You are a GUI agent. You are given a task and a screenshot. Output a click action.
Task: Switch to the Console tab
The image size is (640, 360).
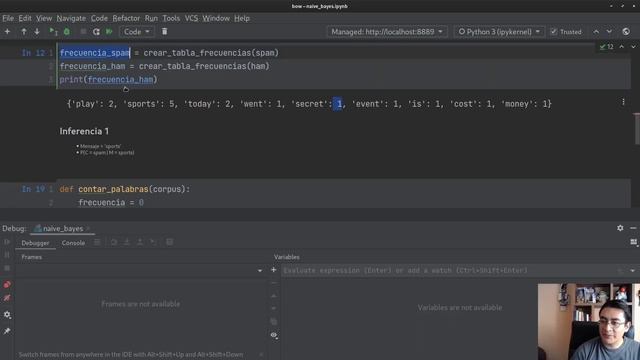click(73, 243)
